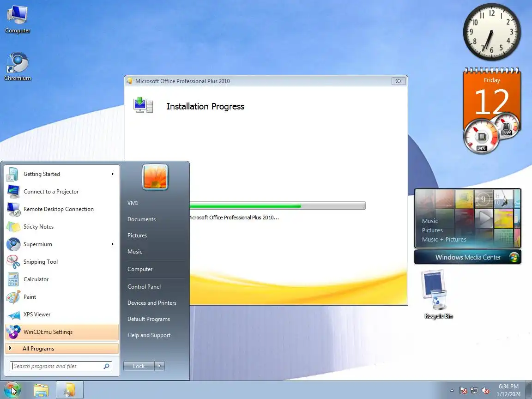Open Windows Explorer from the taskbar
Image resolution: width=532 pixels, height=399 pixels.
coord(41,390)
